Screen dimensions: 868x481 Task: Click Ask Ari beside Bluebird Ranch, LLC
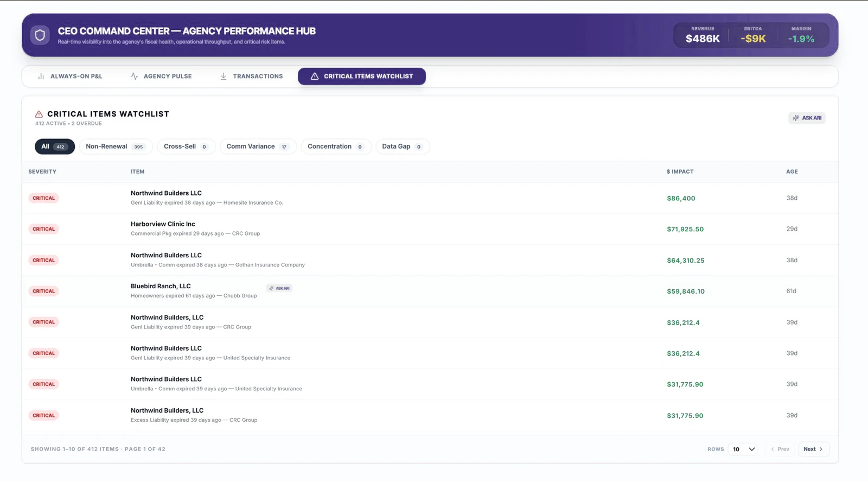coord(279,288)
